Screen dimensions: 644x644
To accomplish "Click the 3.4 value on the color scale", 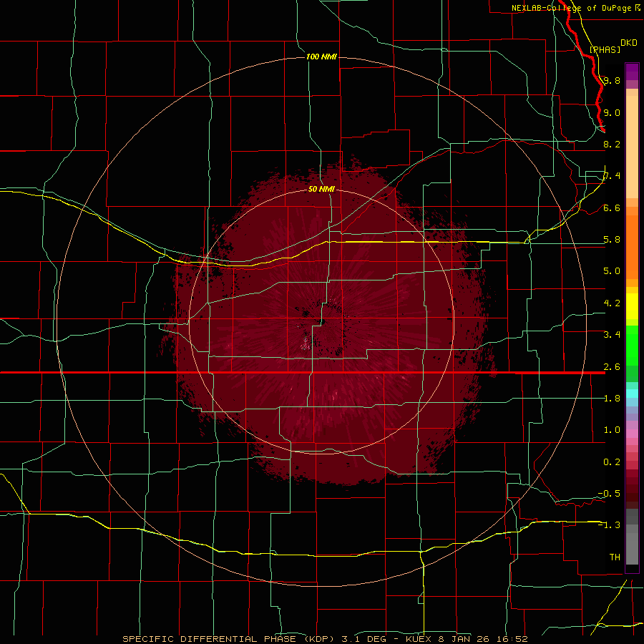I will [x=612, y=335].
